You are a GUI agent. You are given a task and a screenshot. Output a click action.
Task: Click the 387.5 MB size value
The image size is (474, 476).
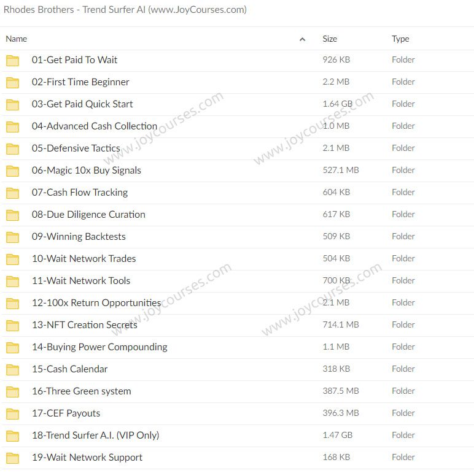pos(341,391)
